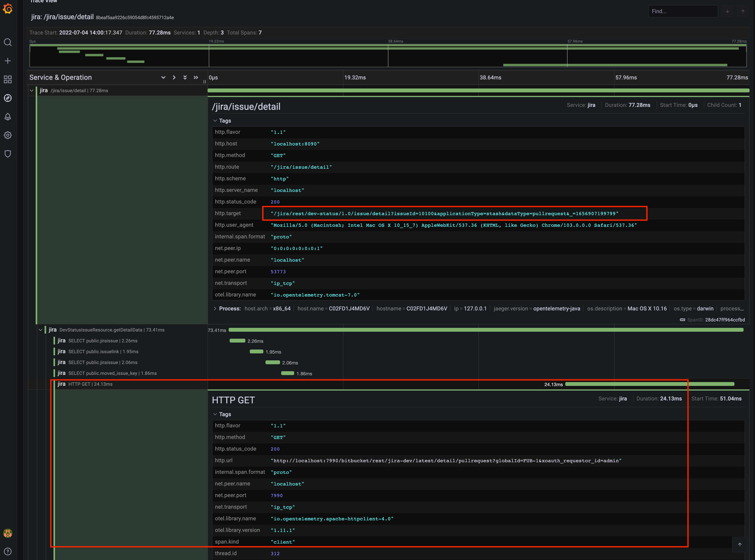The image size is (755, 560).
Task: Open the Configuration gear icon
Action: [x=8, y=135]
